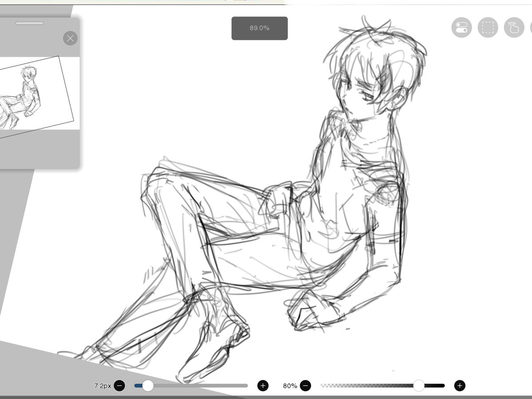
Task: Click the opacity slider handle
Action: [419, 386]
